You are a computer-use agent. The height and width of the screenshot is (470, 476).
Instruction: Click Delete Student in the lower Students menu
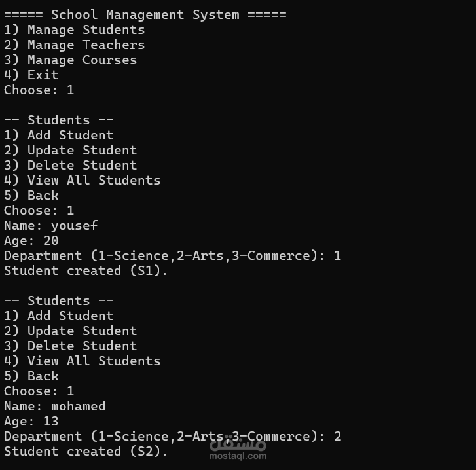[70, 346]
